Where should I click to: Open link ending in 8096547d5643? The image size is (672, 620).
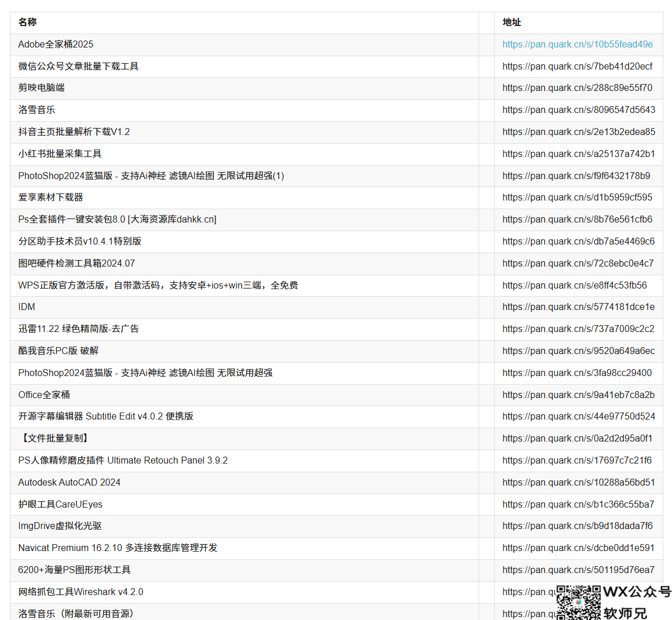(x=579, y=110)
